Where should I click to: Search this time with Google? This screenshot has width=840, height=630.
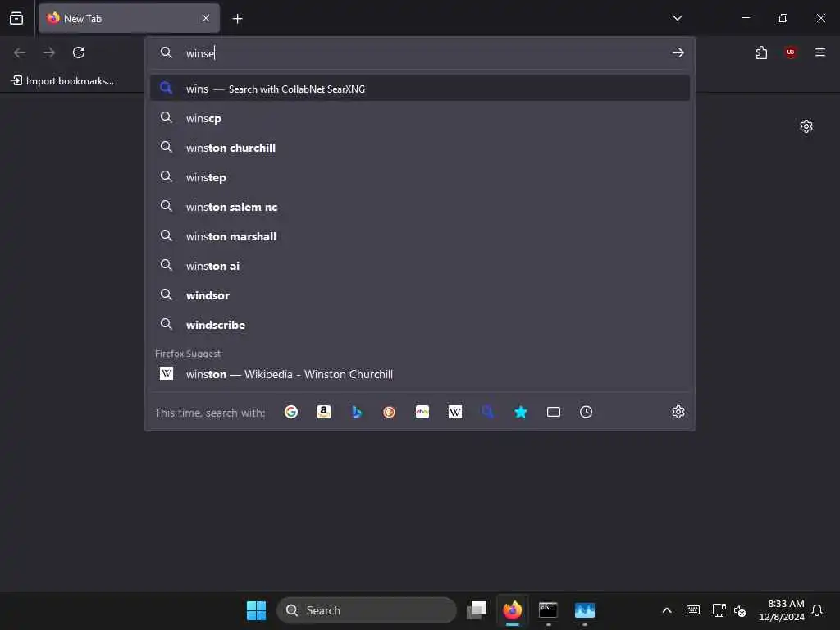(x=291, y=412)
